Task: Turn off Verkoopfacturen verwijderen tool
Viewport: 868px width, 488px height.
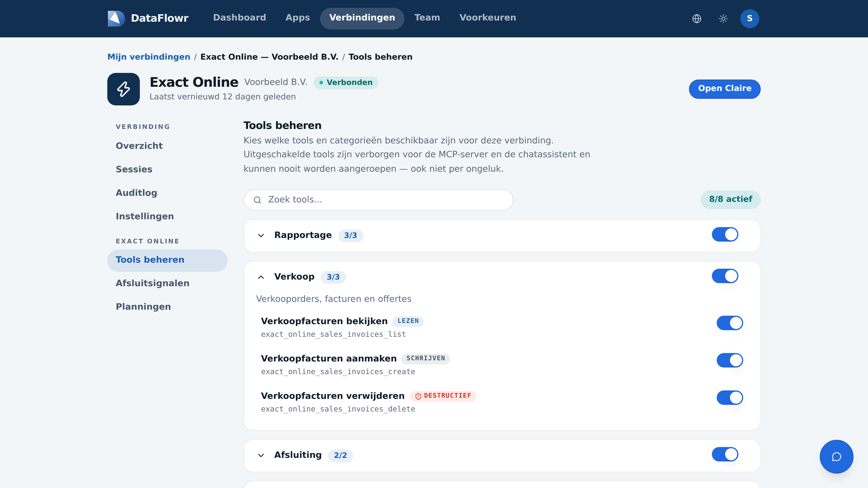Action: coord(729,398)
